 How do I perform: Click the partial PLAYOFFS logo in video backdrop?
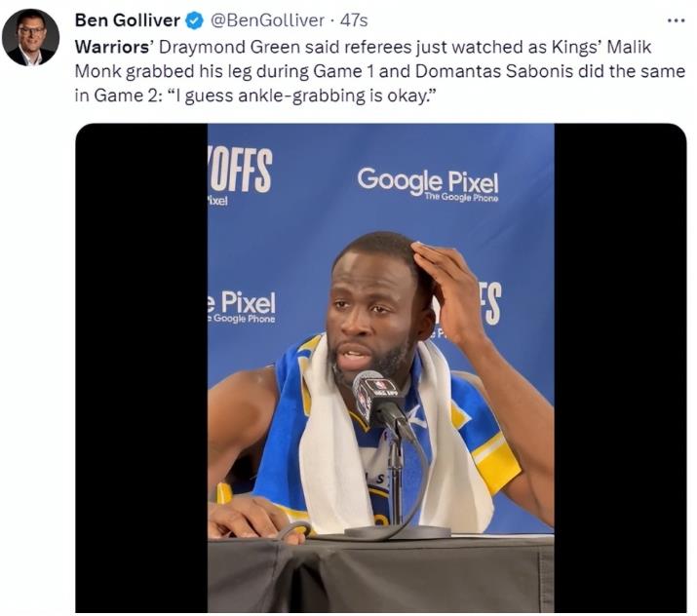coord(239,171)
